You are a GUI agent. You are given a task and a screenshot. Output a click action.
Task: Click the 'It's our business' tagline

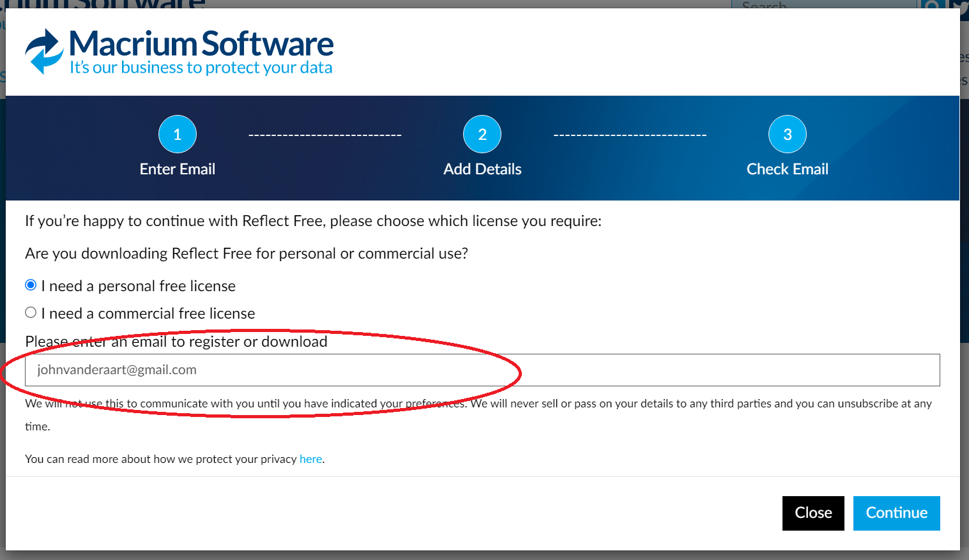pos(201,68)
